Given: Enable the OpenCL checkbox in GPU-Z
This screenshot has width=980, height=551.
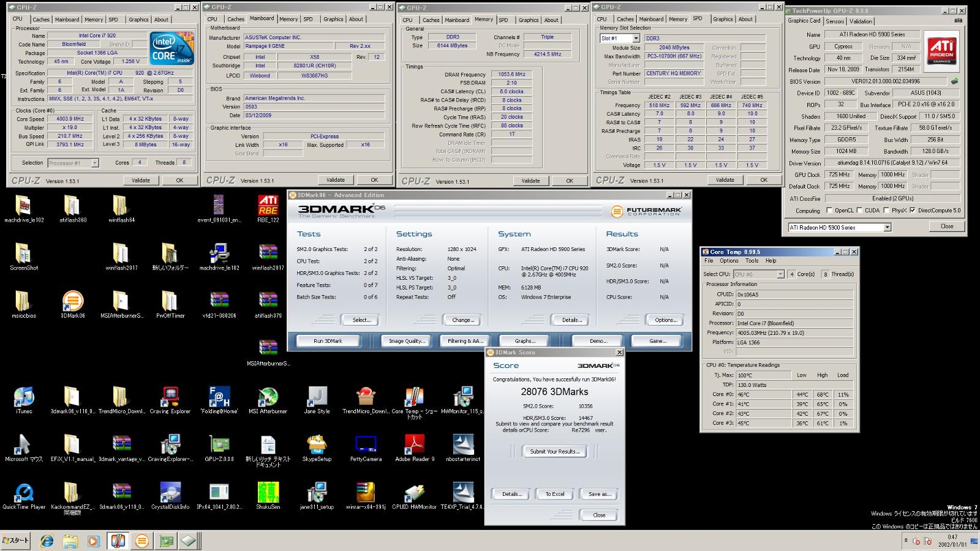Looking at the screenshot, I should (x=829, y=210).
